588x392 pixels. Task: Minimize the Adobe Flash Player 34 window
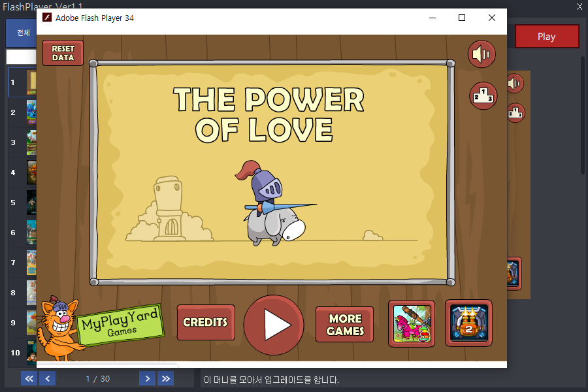coord(433,18)
